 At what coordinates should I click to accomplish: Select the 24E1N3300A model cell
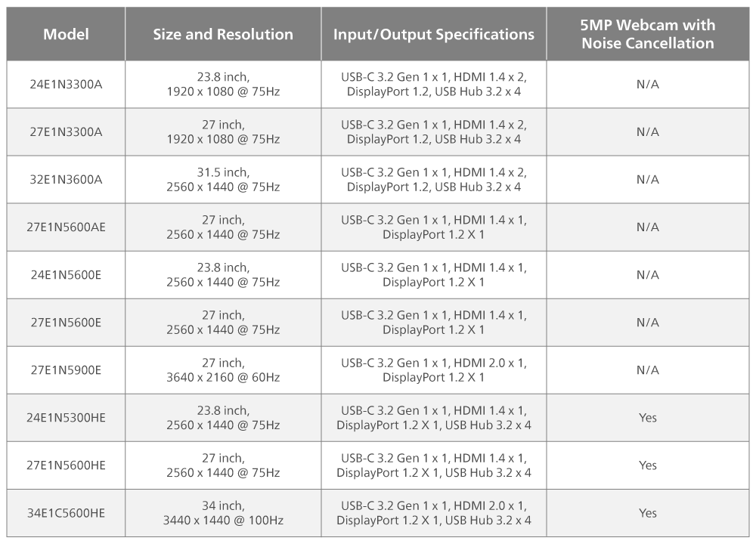pos(66,85)
